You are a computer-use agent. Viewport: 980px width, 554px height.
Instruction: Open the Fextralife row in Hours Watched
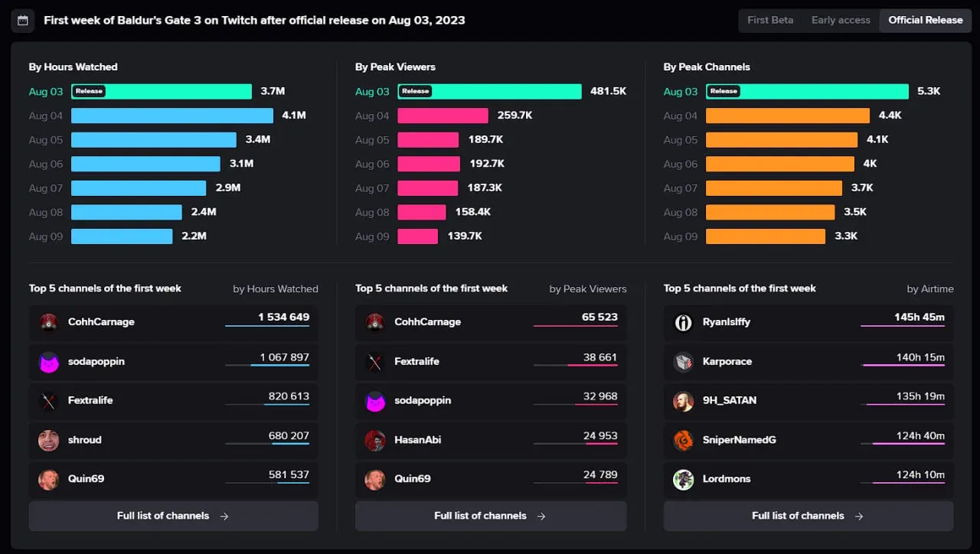(x=174, y=400)
